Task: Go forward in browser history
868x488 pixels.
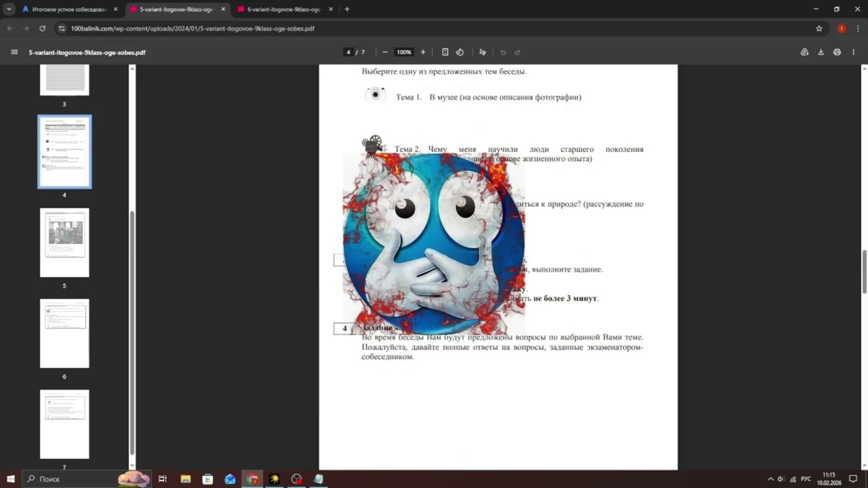Action: 26,28
